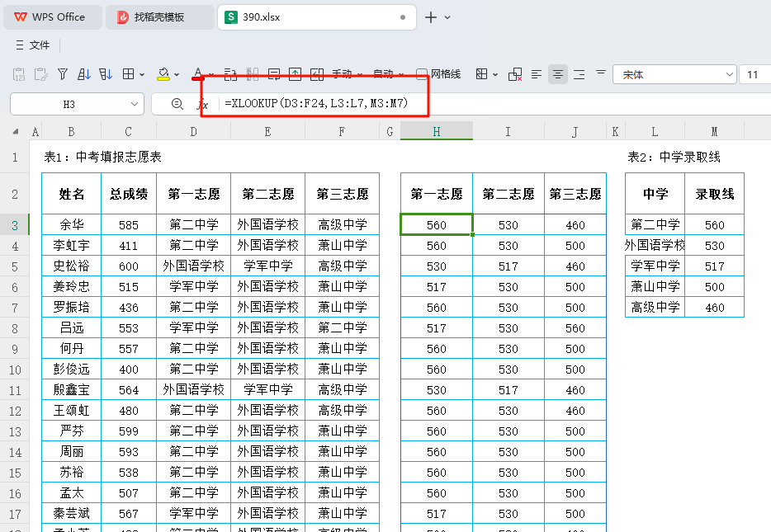Screen dimensions: 771x532
Task: Click the 表1：中考填报志愿表 title cell
Action: 102,158
